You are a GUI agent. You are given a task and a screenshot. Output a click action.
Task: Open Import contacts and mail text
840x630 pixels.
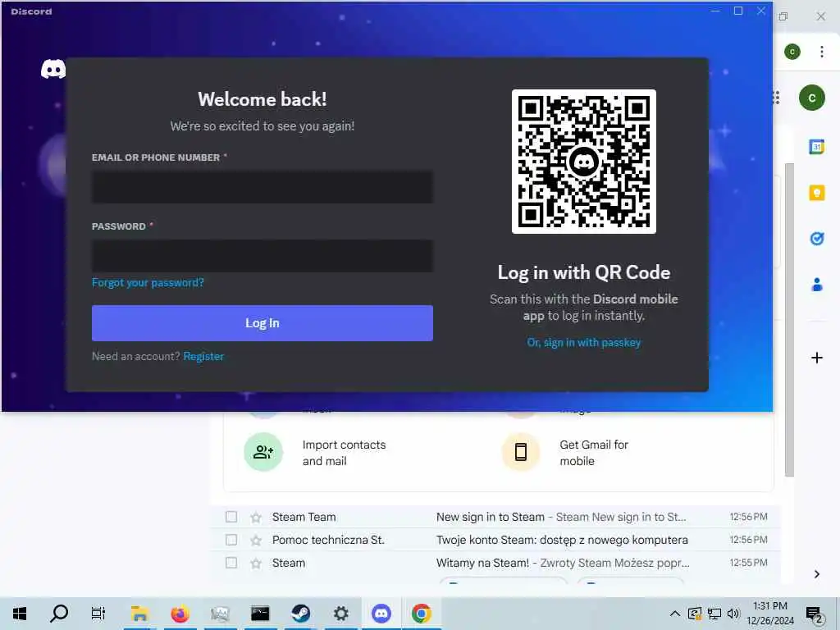point(344,453)
